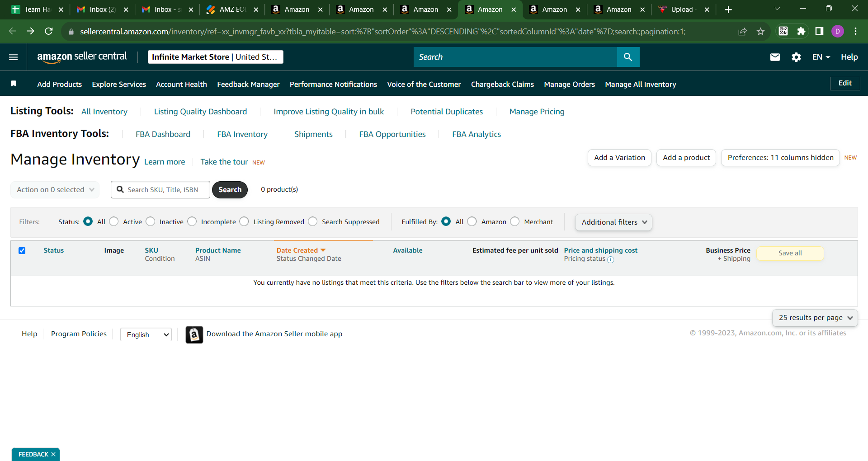Open the Take the tour link
Screen dimensions: 868x461
(x=224, y=162)
